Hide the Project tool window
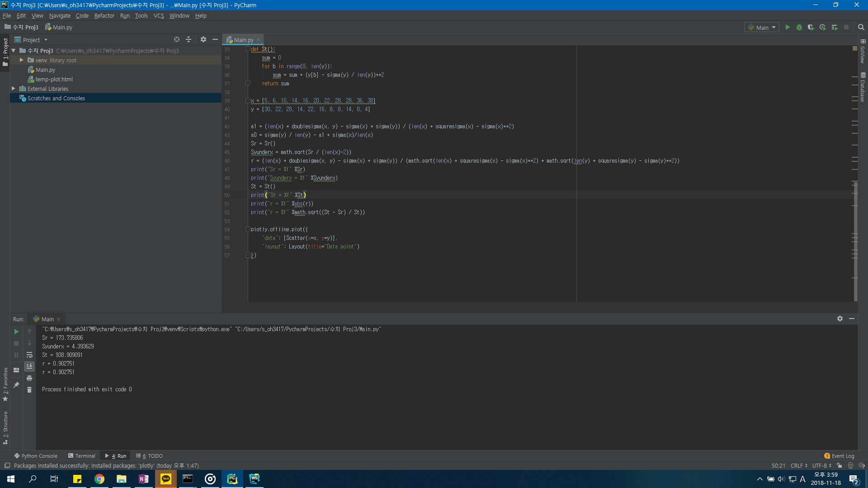 coord(215,40)
